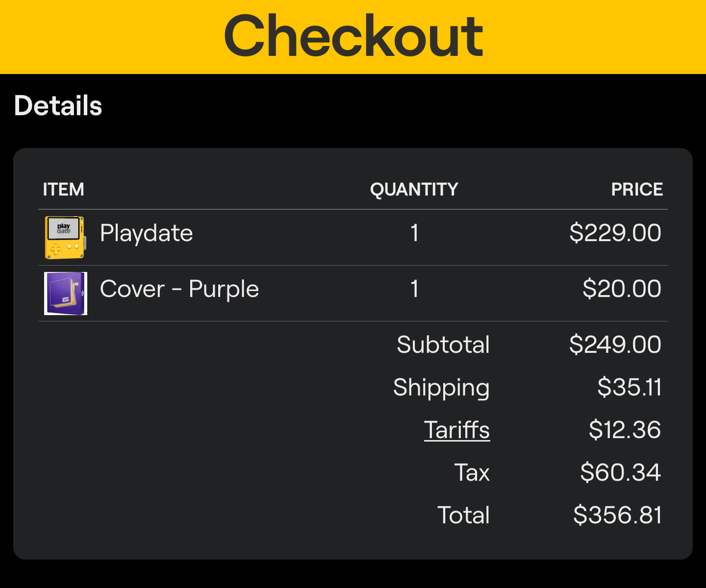The height and width of the screenshot is (588, 706).
Task: Click the Playdate item name
Action: (x=147, y=233)
